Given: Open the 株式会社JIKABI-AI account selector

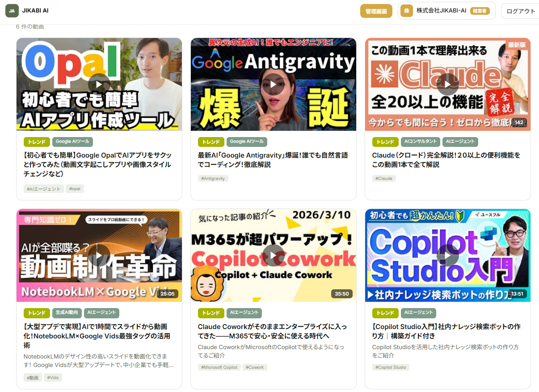Looking at the screenshot, I should point(446,11).
